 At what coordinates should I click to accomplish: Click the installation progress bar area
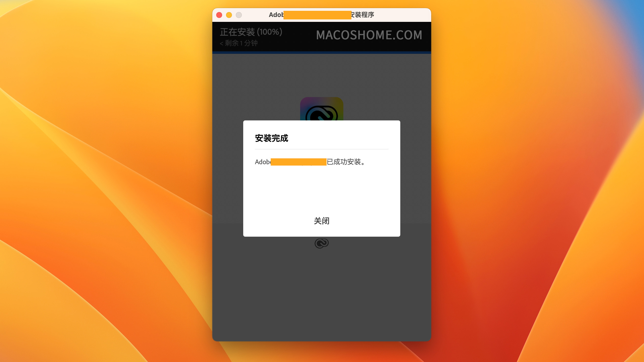[322, 51]
